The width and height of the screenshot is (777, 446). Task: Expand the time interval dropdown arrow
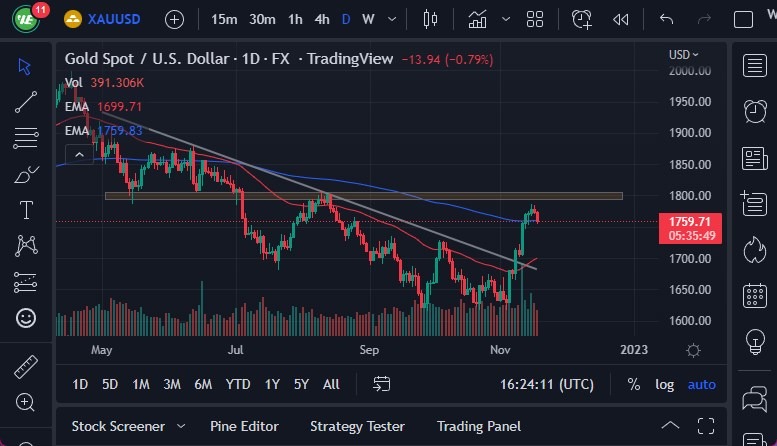tap(392, 19)
